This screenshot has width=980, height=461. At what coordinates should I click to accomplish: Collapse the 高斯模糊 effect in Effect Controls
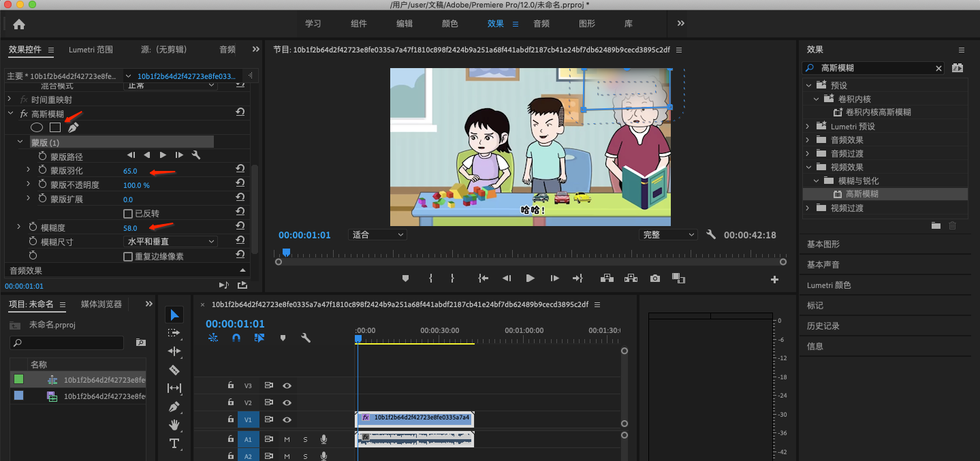point(11,114)
